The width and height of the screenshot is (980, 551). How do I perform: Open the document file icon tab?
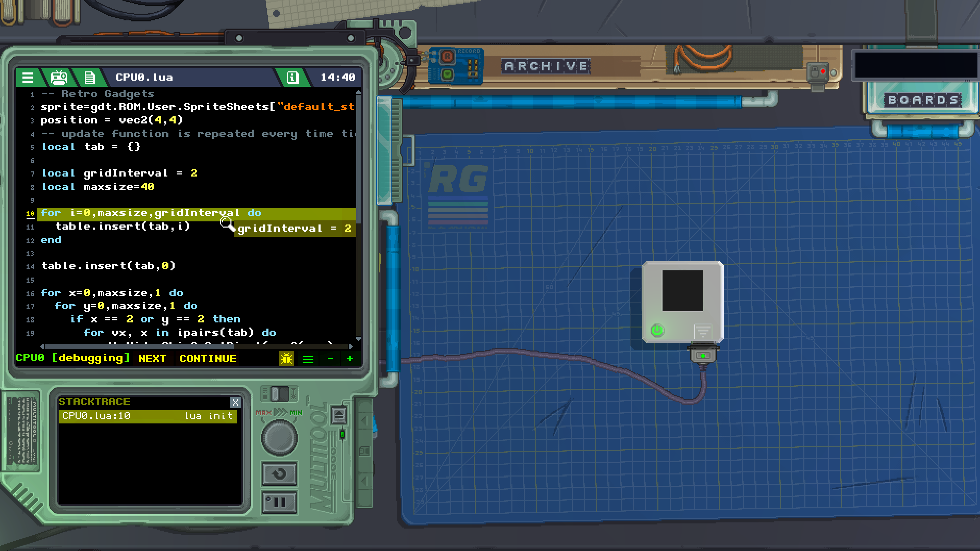pyautogui.click(x=89, y=77)
